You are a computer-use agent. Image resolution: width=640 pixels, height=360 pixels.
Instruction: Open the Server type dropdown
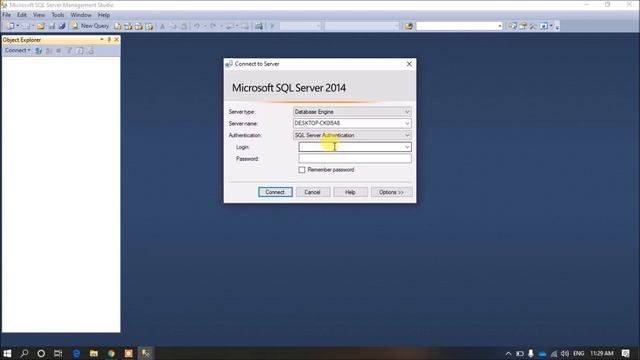[x=407, y=112]
